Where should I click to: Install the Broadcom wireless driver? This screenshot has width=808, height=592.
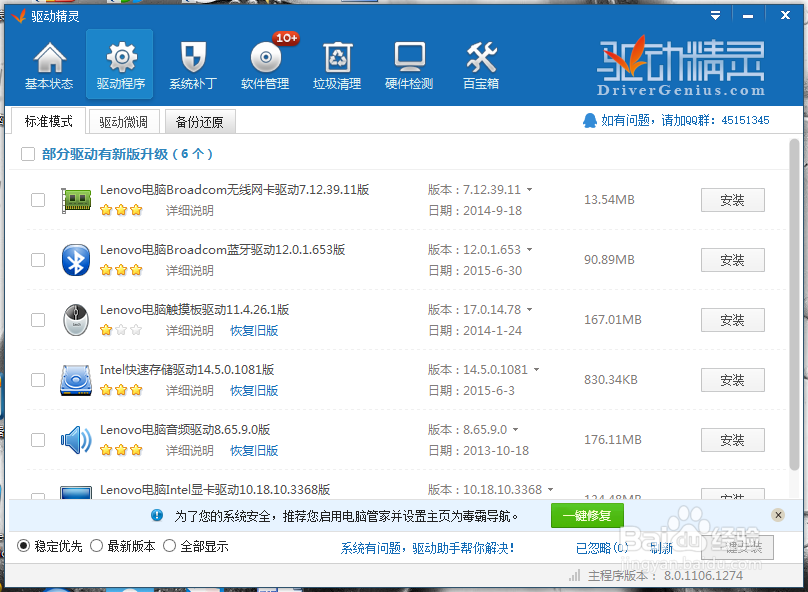pos(732,200)
